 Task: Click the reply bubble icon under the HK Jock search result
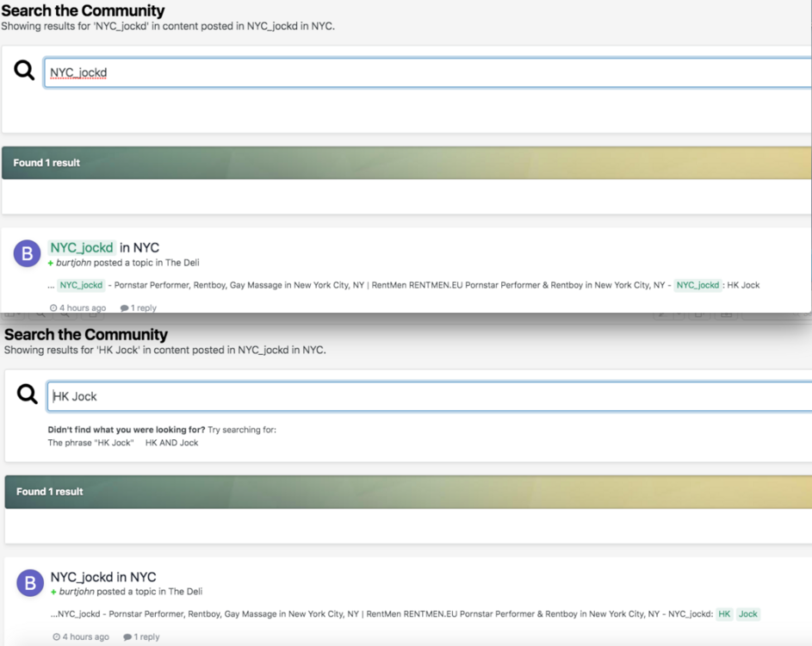pyautogui.click(x=127, y=637)
